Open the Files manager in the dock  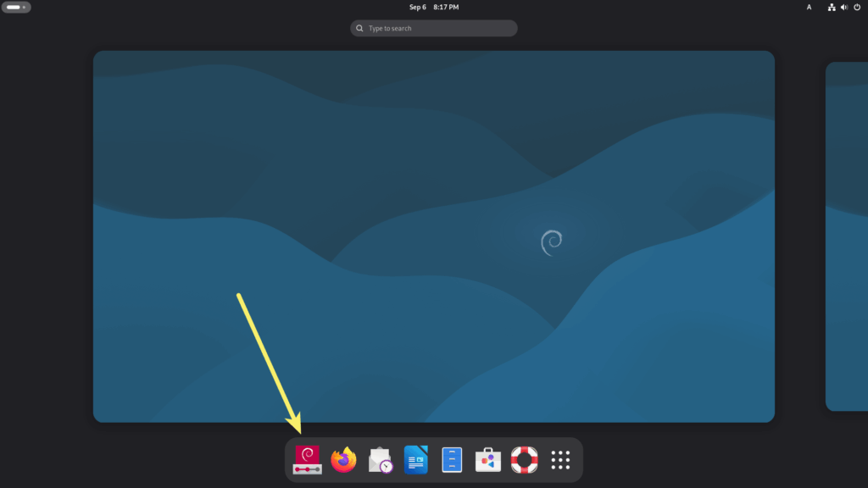452,460
